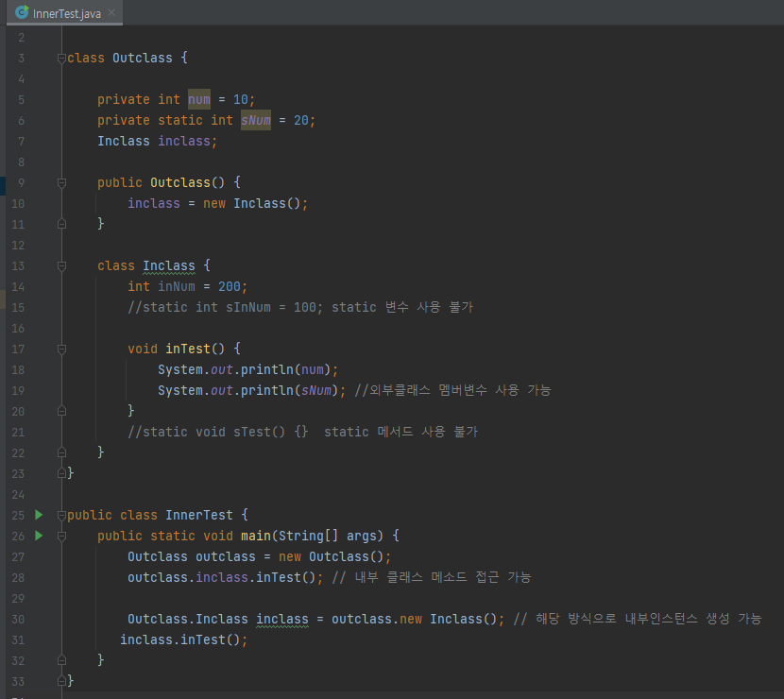Screen dimensions: 784x699
Task: Click the value '200' on line 14
Action: pyautogui.click(x=230, y=286)
